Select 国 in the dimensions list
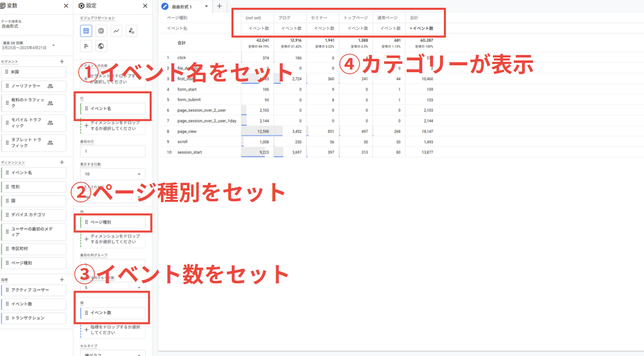 point(33,201)
